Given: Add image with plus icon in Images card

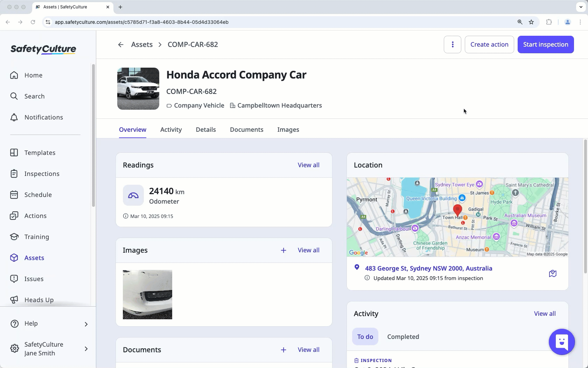Looking at the screenshot, I should pyautogui.click(x=283, y=250).
